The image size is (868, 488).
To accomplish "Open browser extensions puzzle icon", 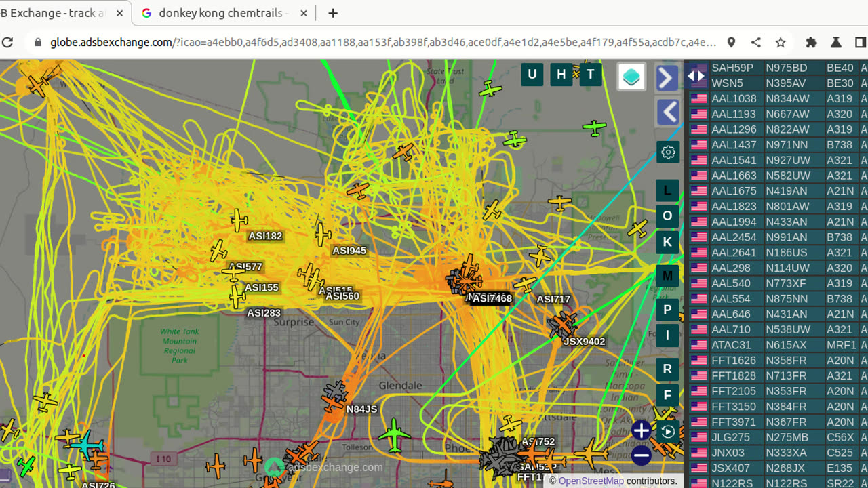I will coord(811,42).
